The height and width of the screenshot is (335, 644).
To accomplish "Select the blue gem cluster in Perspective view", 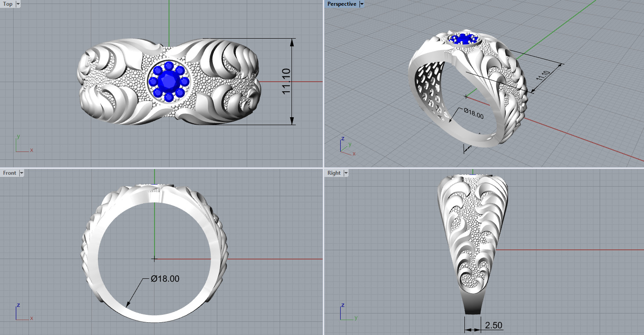I will pos(463,39).
